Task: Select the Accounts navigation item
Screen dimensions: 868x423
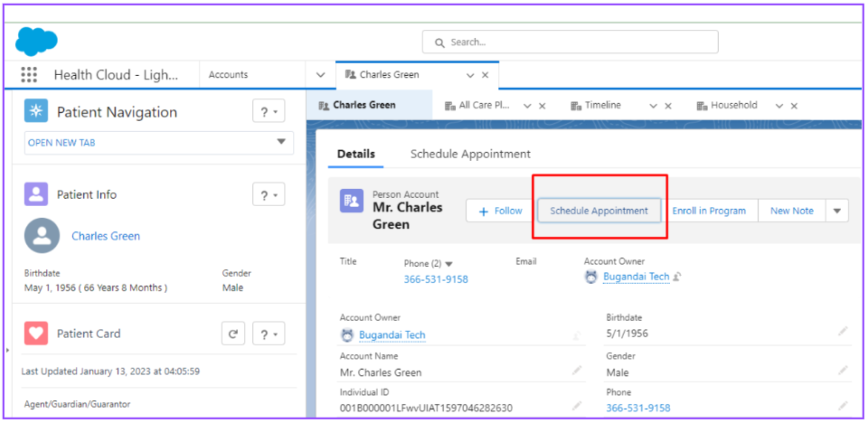Action: coord(228,75)
